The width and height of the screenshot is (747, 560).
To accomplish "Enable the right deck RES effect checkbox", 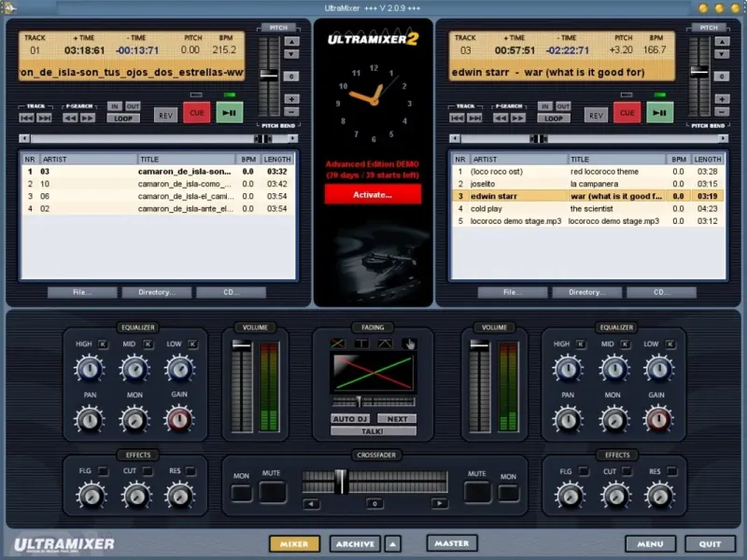I will point(671,471).
